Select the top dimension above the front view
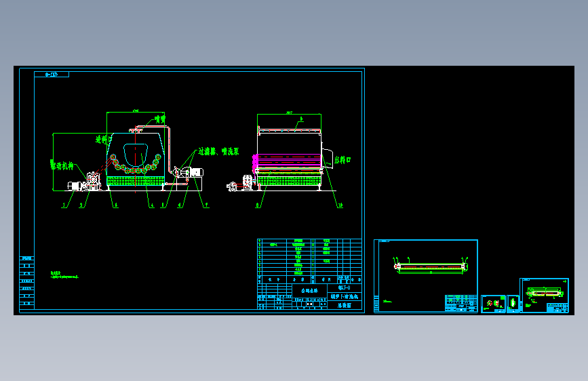This screenshot has width=588, height=381. point(136,111)
